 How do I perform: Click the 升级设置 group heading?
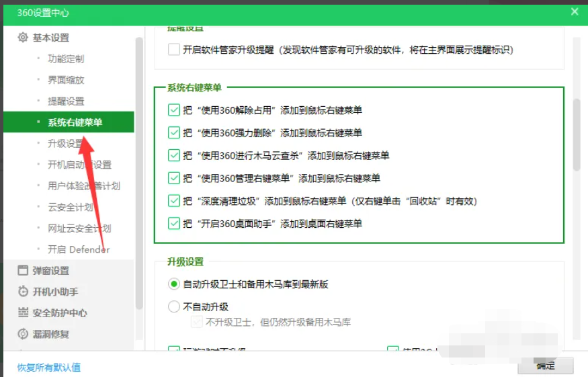pos(185,261)
